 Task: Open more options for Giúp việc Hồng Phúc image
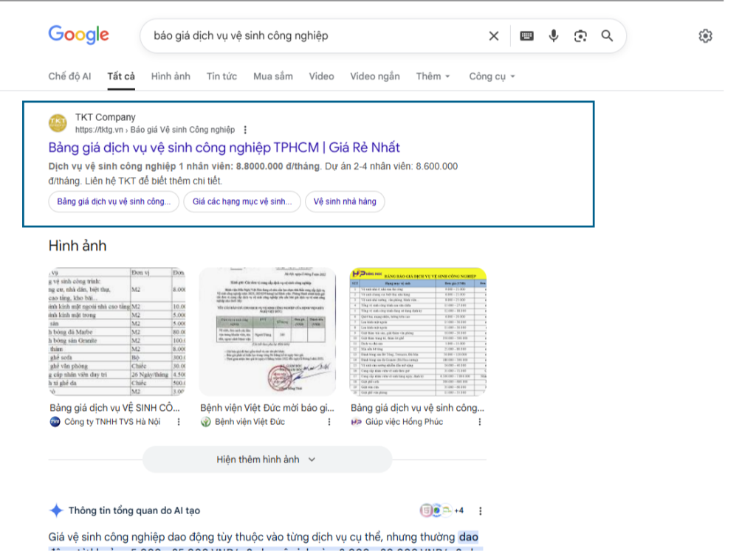480,422
